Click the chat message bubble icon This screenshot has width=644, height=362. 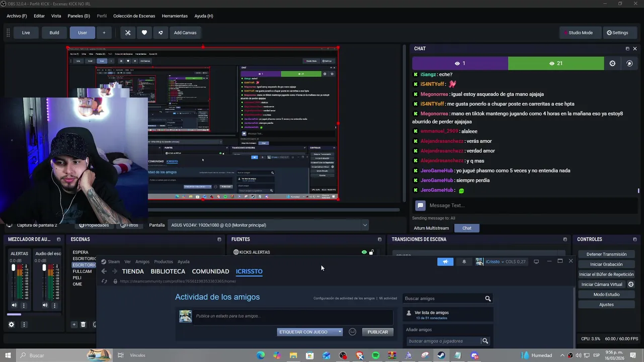420,205
